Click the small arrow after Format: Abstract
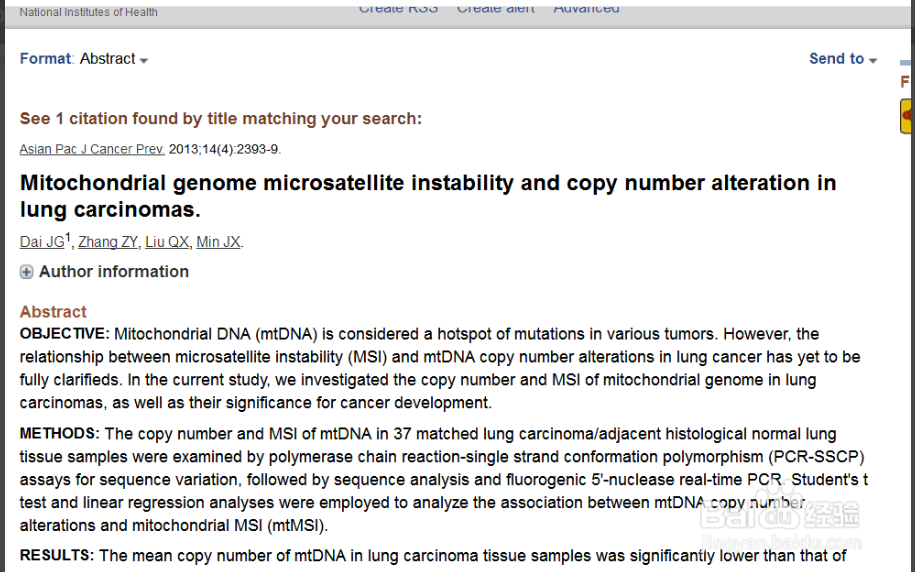915x572 pixels. click(144, 61)
